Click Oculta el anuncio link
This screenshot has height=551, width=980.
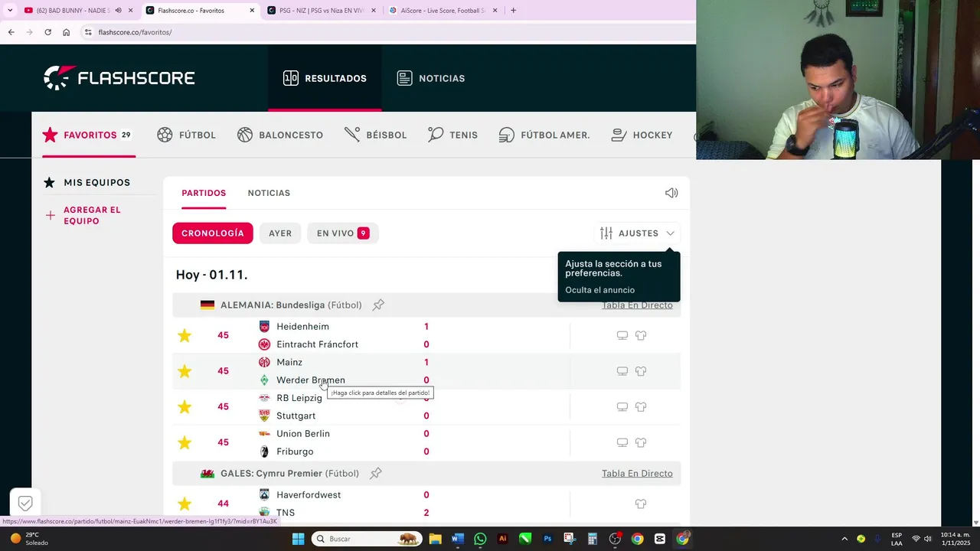(599, 290)
